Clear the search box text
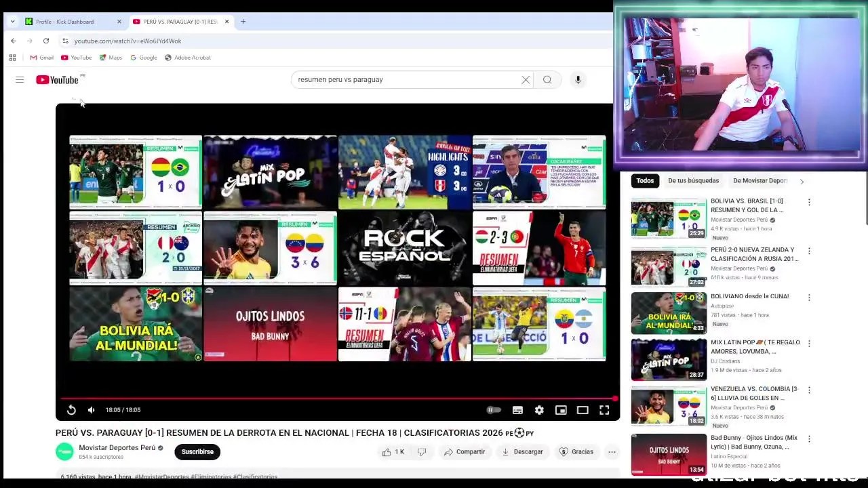This screenshot has width=868, height=488. (x=526, y=80)
